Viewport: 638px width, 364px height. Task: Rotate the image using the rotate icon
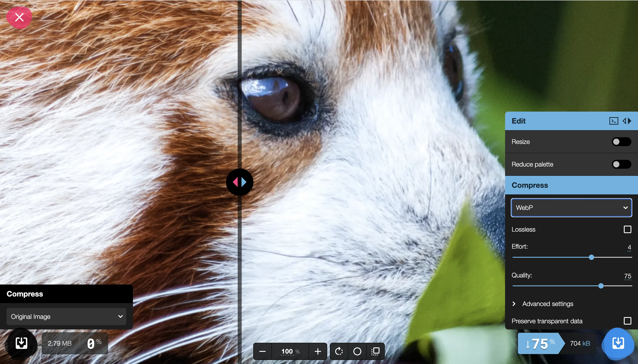point(339,351)
